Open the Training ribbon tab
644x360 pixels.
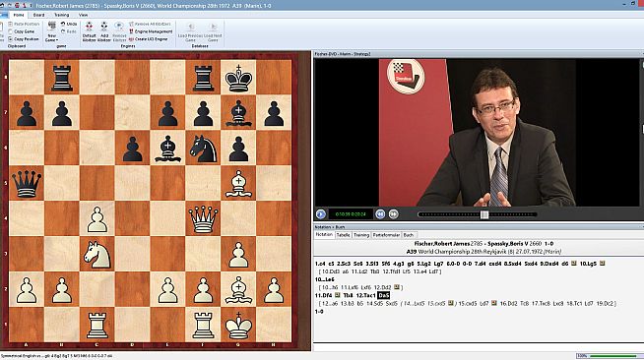62,15
